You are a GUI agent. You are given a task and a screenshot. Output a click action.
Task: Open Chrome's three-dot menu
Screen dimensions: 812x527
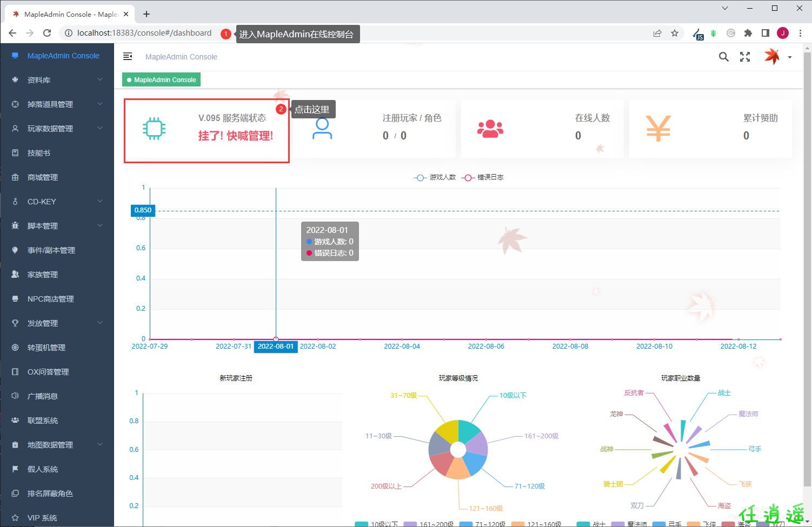coord(800,33)
